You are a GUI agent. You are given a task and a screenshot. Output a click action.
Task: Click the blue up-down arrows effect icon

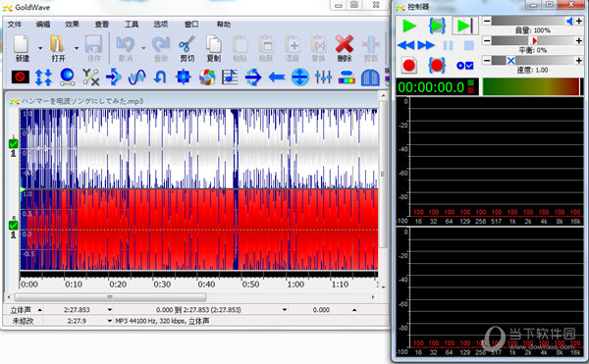coord(43,78)
